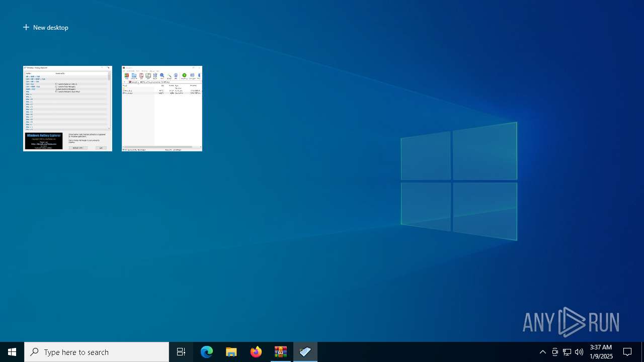Open File Explorer from taskbar

pos(231,352)
